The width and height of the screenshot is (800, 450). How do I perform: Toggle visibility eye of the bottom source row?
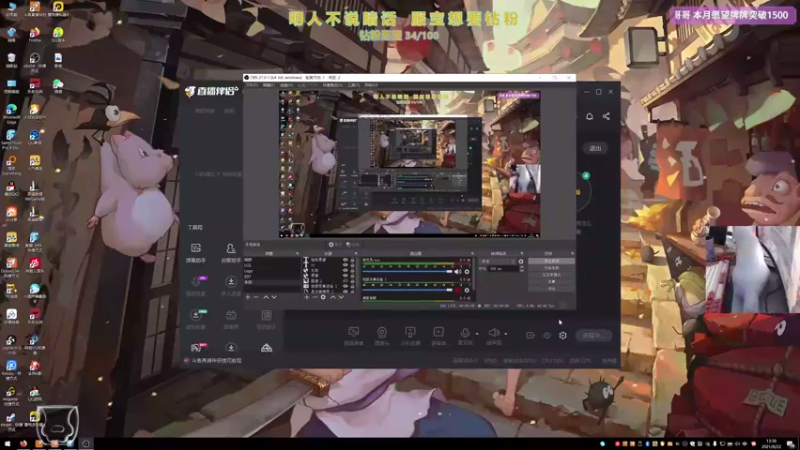[x=345, y=291]
